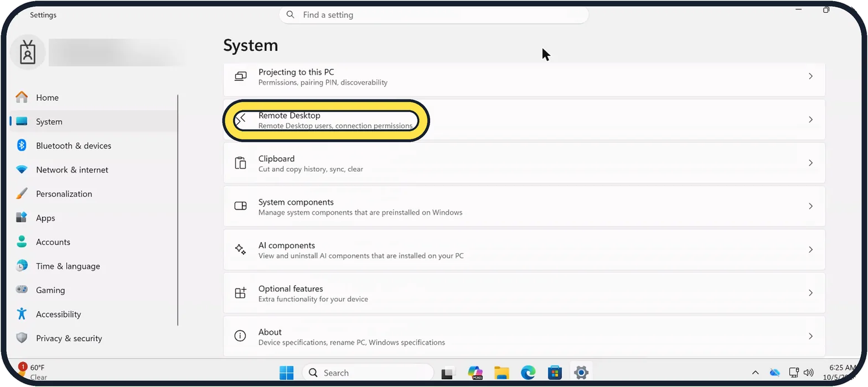
Task: Expand the Clipboard row chevron
Action: (x=810, y=163)
